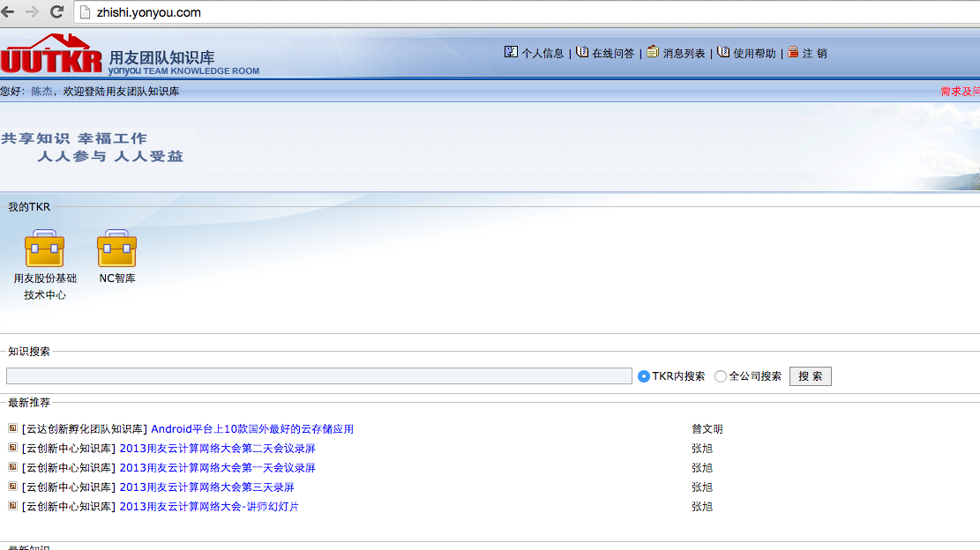The image size is (980, 550).
Task: Click 张旭 beside 第二天会议录屏
Action: (702, 449)
